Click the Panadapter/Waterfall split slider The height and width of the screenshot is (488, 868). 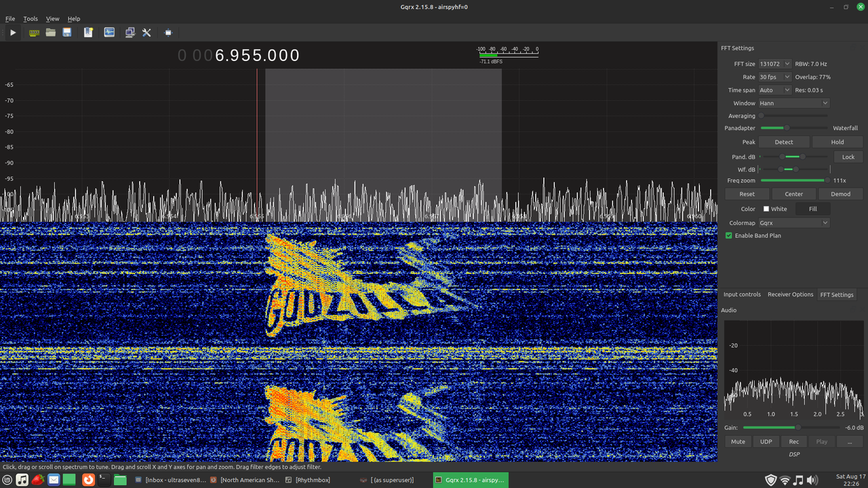tap(793, 127)
